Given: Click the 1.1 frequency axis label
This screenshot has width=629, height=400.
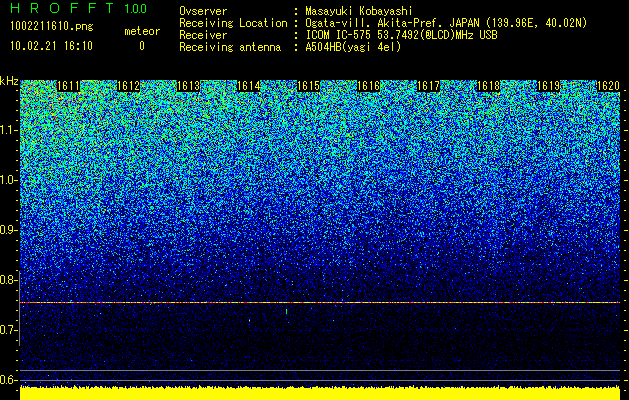Looking at the screenshot, I should pos(8,130).
